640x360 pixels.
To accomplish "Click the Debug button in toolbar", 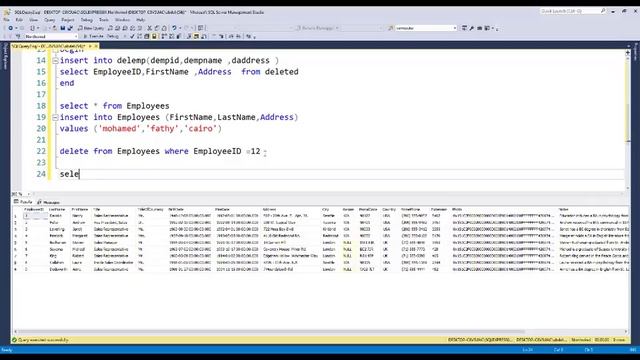I will click(113, 36).
